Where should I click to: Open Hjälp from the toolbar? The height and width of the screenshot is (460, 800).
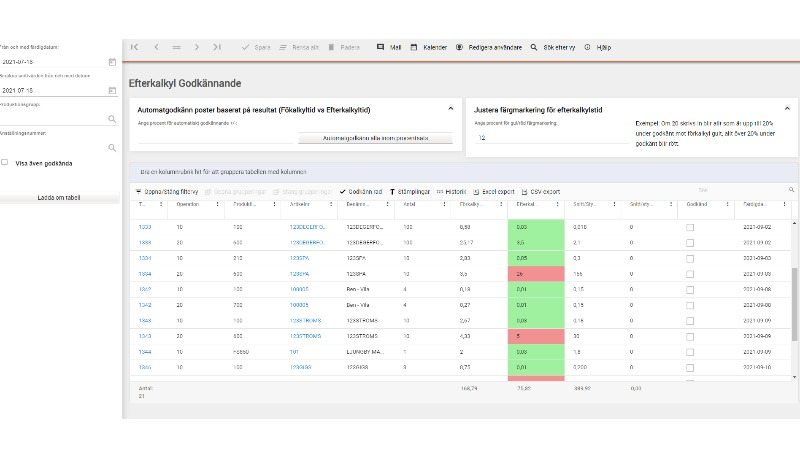(597, 47)
